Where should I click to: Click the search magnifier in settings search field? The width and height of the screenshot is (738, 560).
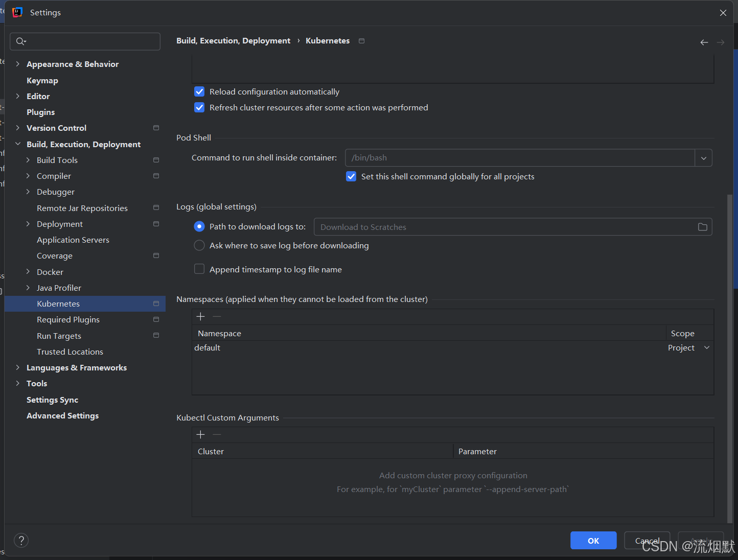tap(21, 41)
